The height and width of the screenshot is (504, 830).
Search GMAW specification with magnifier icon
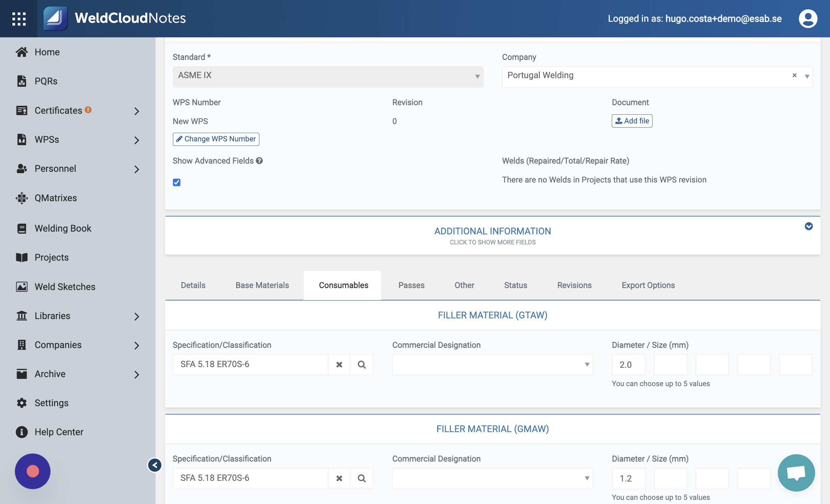362,478
